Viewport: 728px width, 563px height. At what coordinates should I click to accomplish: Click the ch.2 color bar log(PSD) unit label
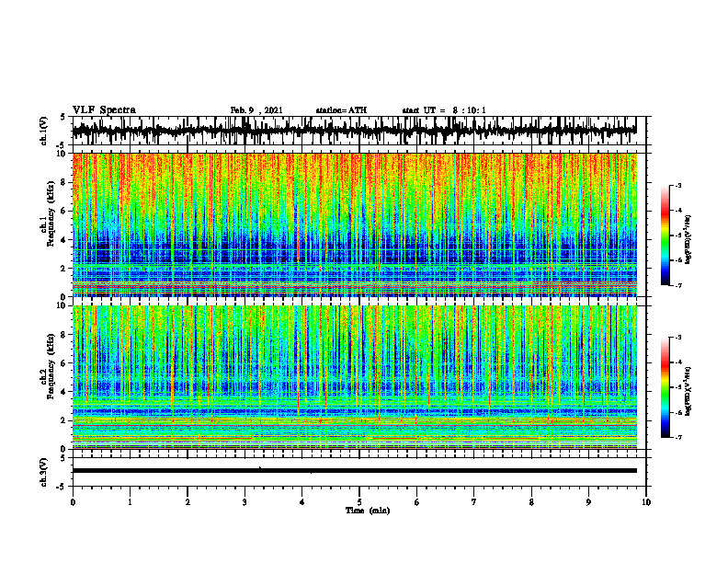pos(689,392)
